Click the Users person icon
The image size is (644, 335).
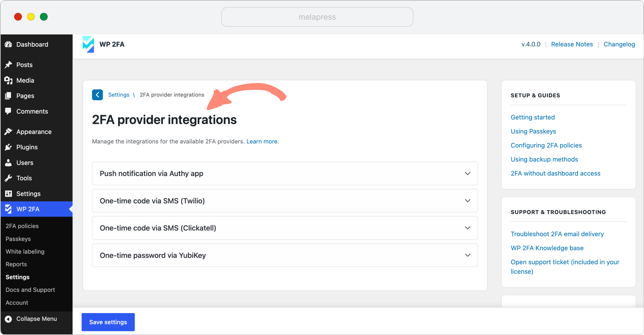(x=8, y=163)
